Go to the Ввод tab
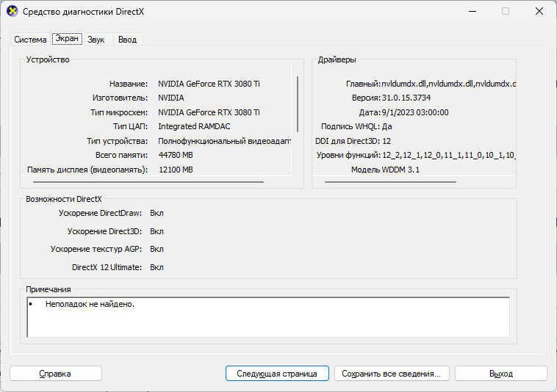This screenshot has height=392, width=557. pyautogui.click(x=128, y=40)
